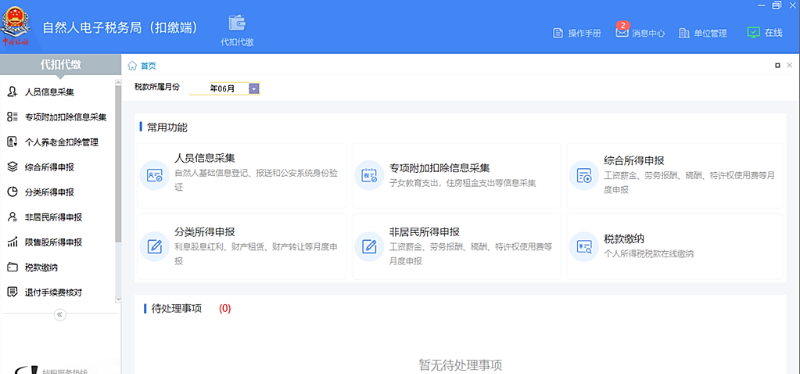
Task: Click the 分类所得申报 card title
Action: tap(205, 232)
